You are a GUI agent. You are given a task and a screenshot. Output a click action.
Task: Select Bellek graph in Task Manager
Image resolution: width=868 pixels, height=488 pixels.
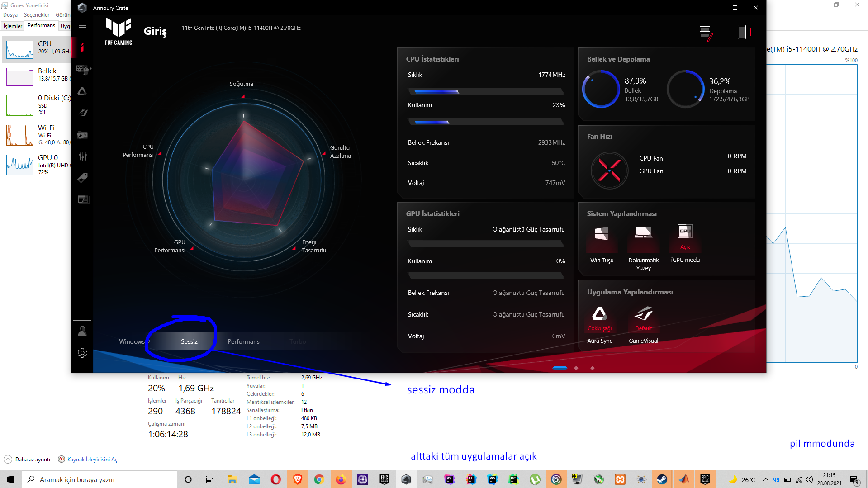37,76
